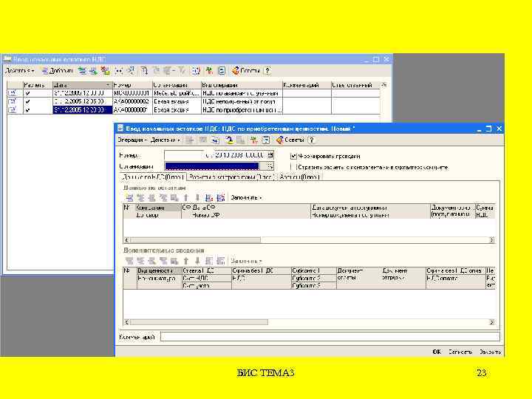Select cell НДС неполученный от покуп
The width and height of the screenshot is (532, 399).
[242, 101]
